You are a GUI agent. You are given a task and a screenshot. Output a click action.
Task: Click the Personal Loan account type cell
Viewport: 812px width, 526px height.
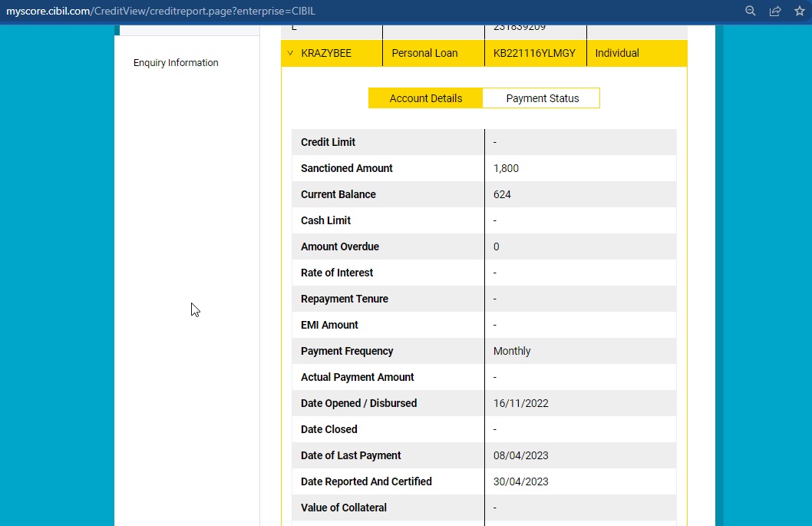coord(424,53)
